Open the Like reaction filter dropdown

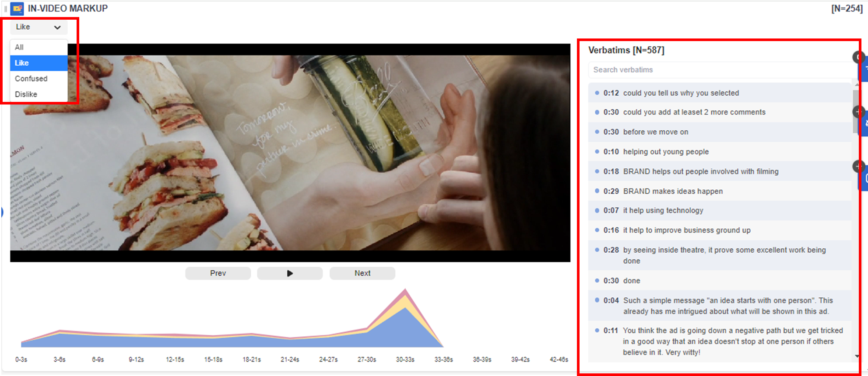[x=39, y=27]
